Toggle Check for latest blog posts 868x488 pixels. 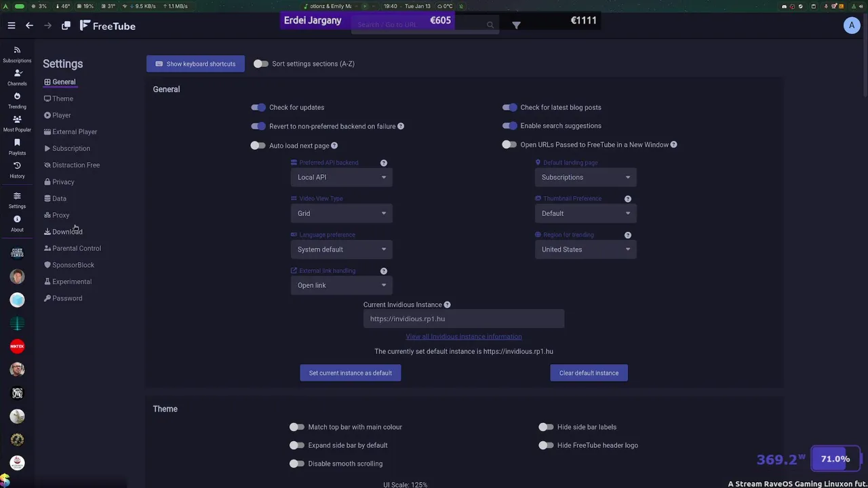coord(510,107)
